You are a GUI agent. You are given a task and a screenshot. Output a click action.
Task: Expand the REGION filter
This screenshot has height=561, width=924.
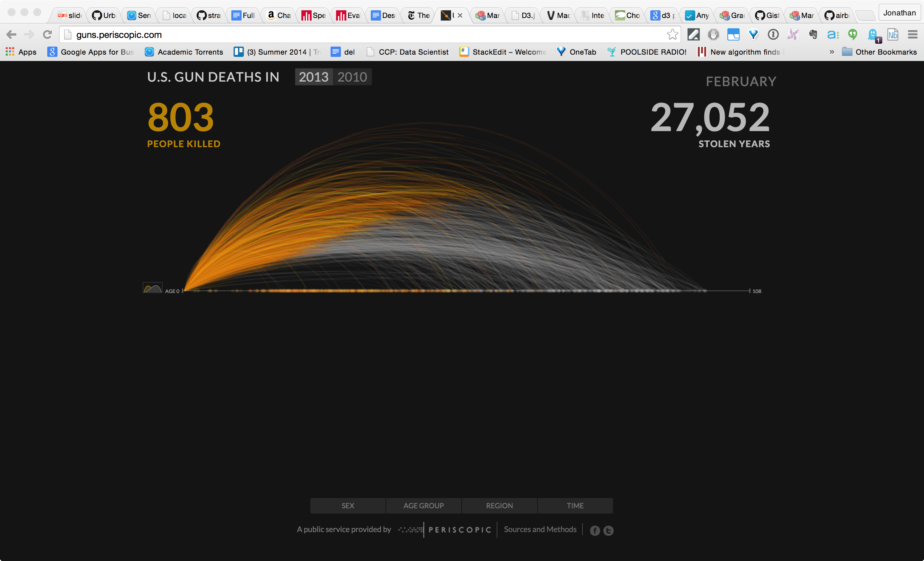point(499,505)
